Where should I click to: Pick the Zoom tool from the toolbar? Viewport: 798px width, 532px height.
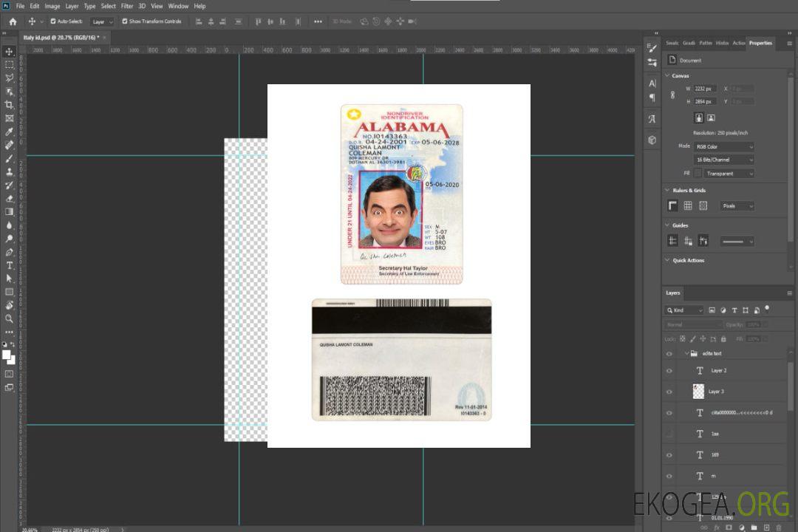click(9, 318)
